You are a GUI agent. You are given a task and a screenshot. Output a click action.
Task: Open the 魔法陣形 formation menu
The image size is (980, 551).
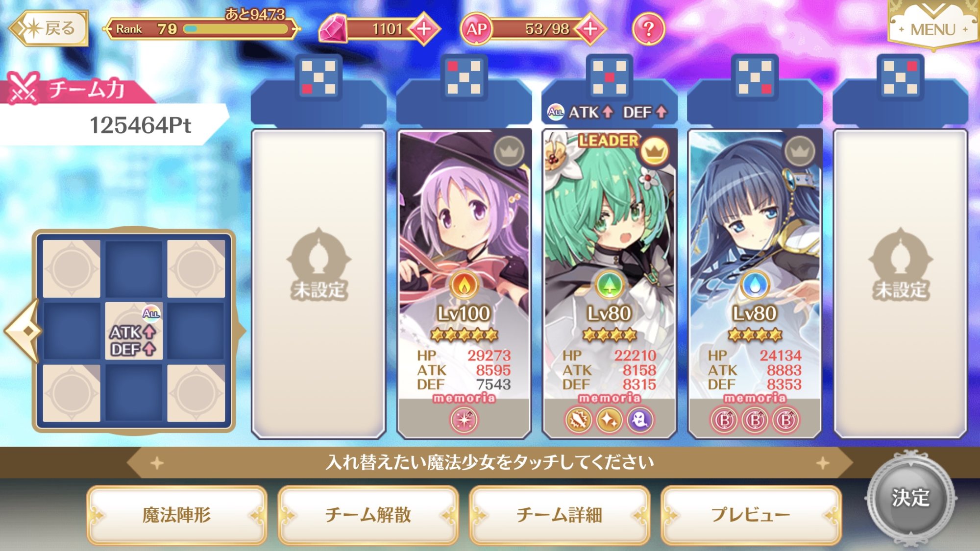[x=177, y=515]
